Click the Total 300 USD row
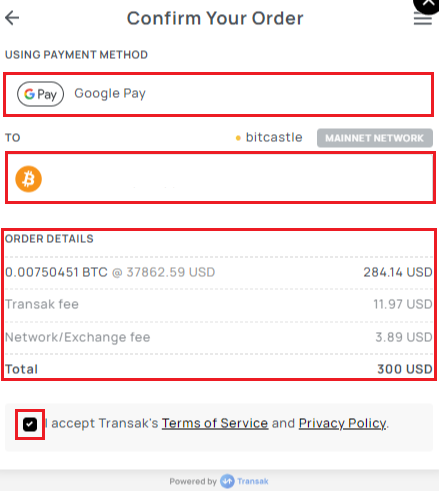The height and width of the screenshot is (491, 439). point(219,369)
